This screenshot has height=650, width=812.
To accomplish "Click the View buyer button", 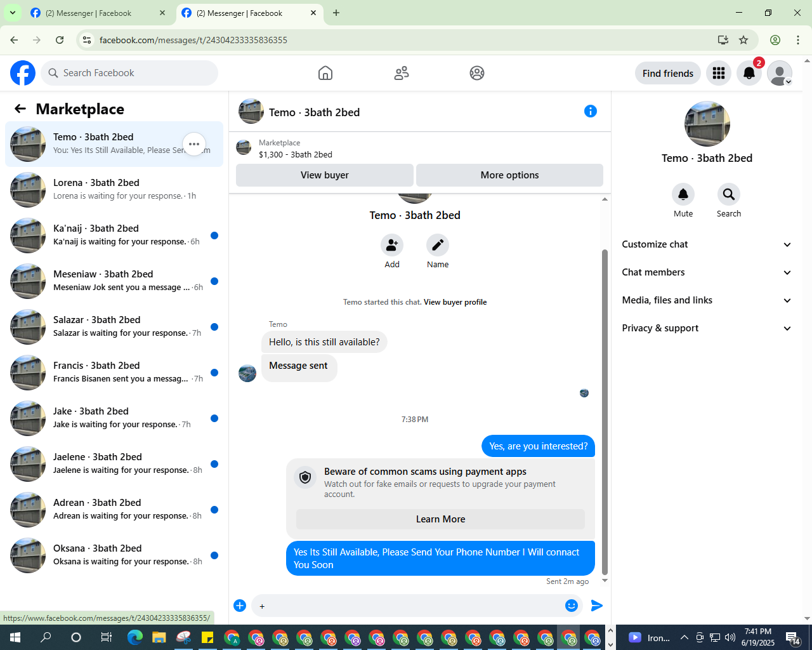I will tap(325, 175).
